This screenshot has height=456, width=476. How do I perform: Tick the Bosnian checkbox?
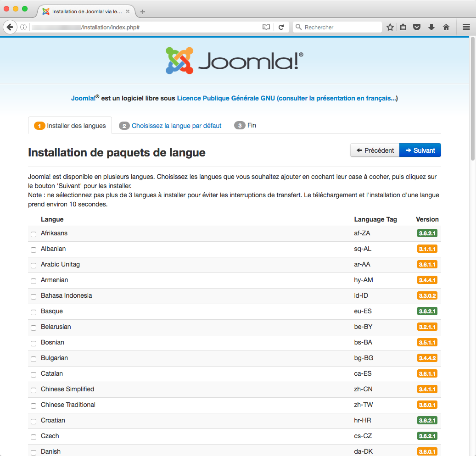click(34, 343)
